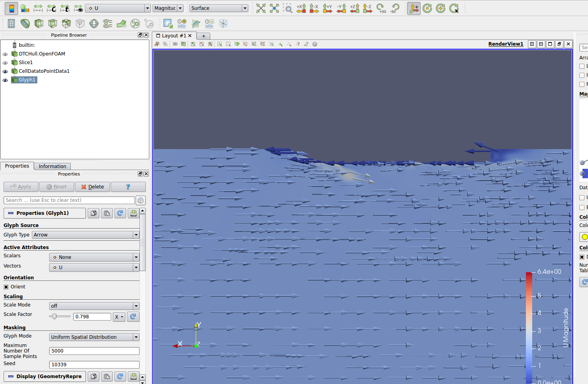This screenshot has width=588, height=384.
Task: Set view direction to +X
Action: tap(301, 8)
